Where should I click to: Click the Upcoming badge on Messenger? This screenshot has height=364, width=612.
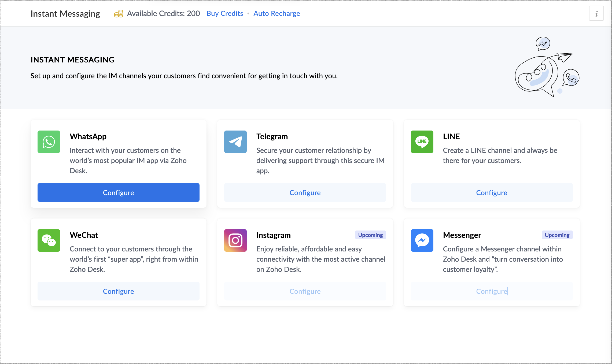click(557, 235)
